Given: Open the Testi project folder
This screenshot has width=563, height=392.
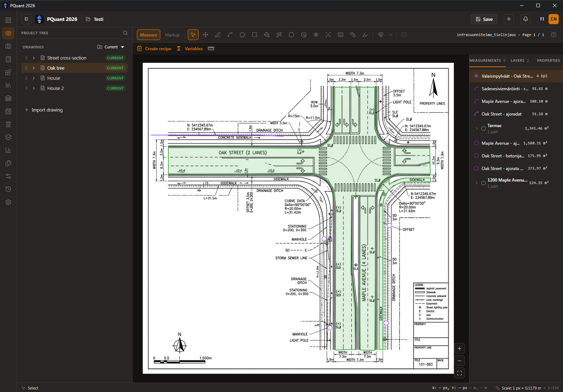Looking at the screenshot, I should [x=95, y=19].
